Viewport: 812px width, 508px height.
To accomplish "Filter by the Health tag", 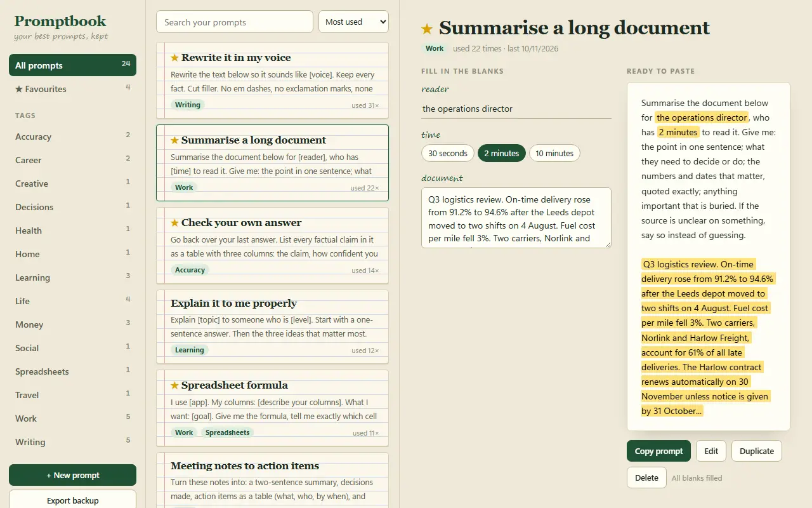I will click(x=72, y=231).
